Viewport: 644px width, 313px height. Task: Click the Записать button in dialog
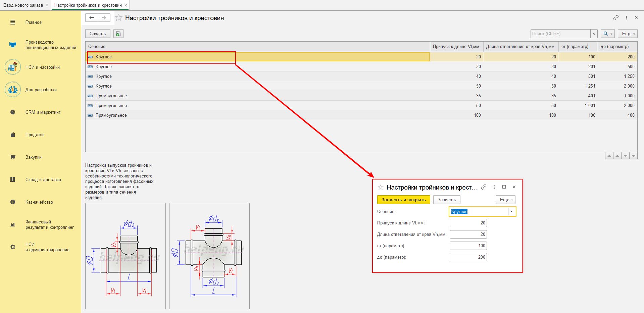click(447, 200)
